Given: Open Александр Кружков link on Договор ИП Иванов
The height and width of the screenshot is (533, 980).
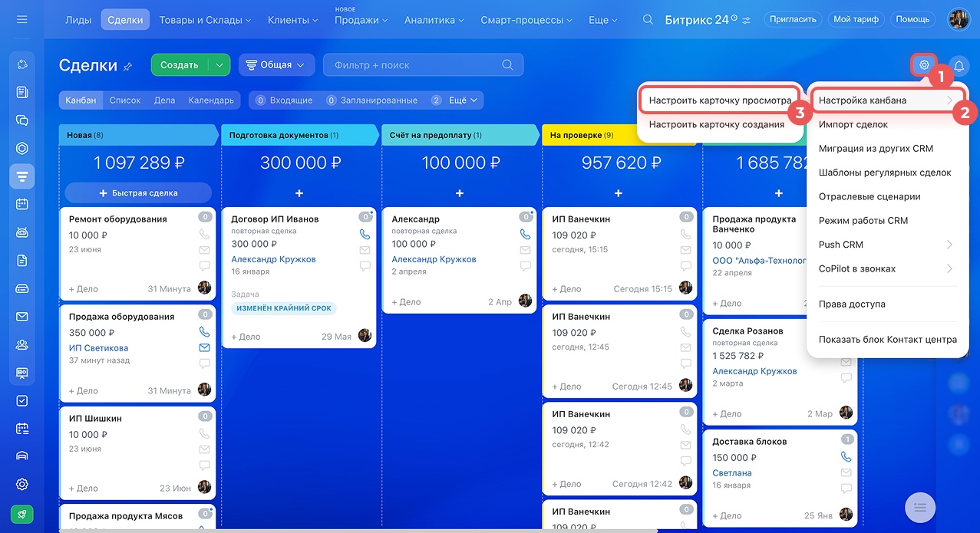Looking at the screenshot, I should 273,259.
